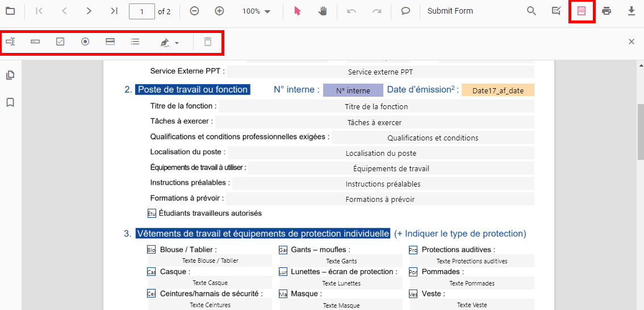The height and width of the screenshot is (310, 644).
Task: Click the Titre de la fonction field
Action: 376,106
